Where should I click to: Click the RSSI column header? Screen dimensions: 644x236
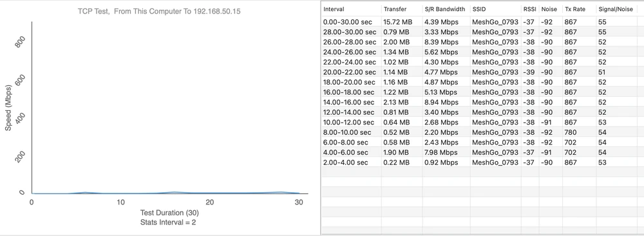530,9
